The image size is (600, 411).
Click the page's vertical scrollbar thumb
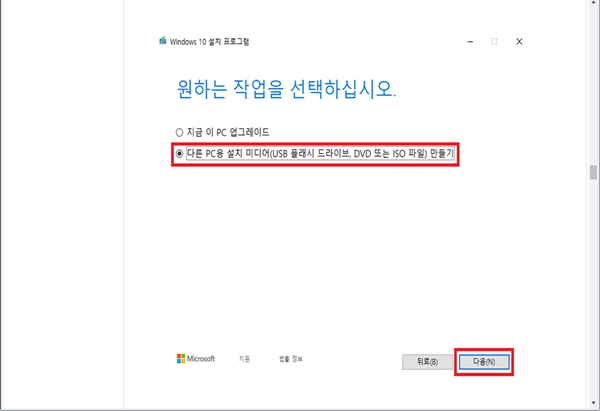(593, 172)
